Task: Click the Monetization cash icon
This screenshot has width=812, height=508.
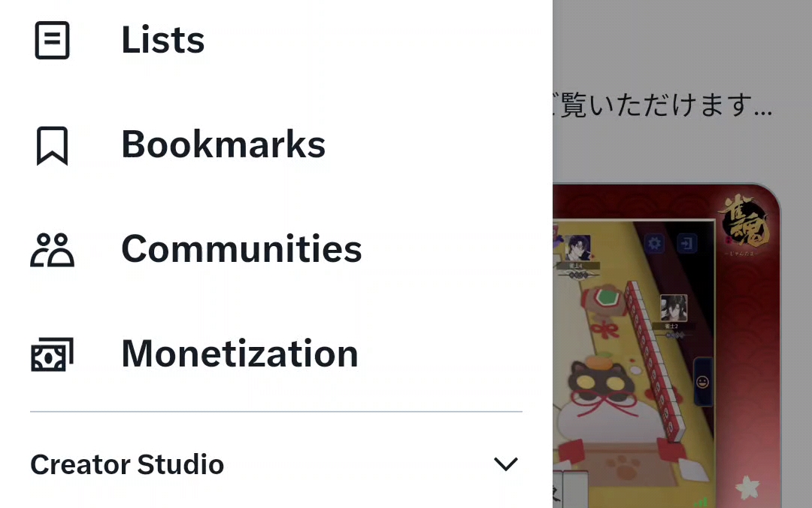Action: coord(53,354)
